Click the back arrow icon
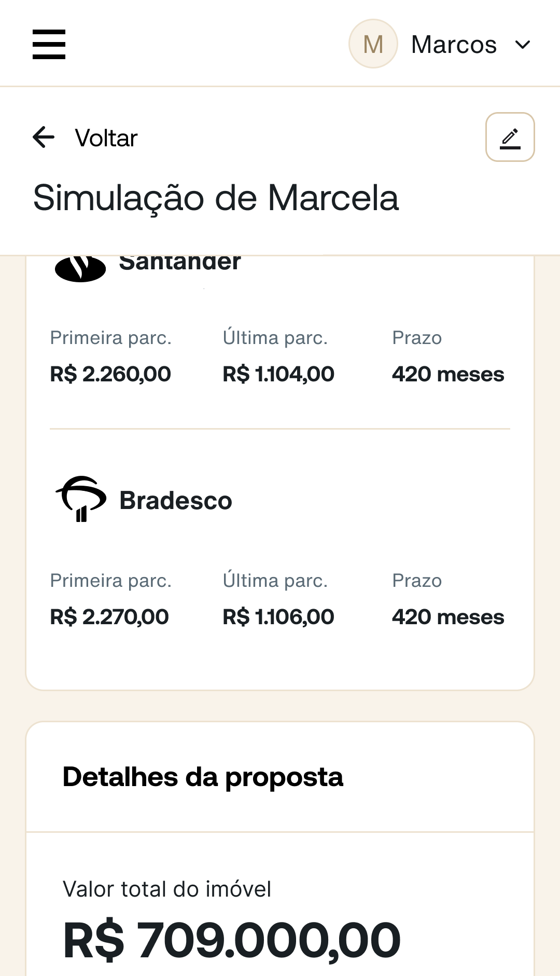This screenshot has width=560, height=976. coord(44,138)
